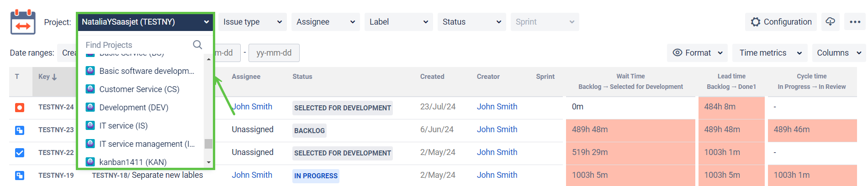This screenshot has width=868, height=186.
Task: Click the bug issue type icon for TESTNY-24
Action: point(20,108)
